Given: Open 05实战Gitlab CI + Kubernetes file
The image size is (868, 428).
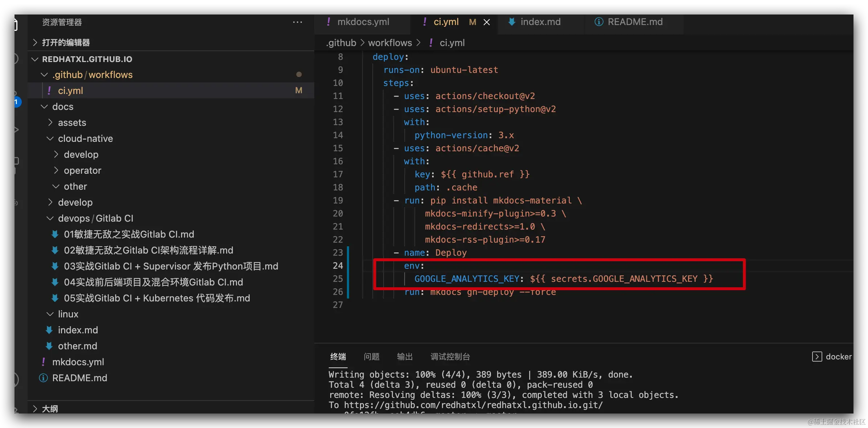Looking at the screenshot, I should tap(157, 298).
